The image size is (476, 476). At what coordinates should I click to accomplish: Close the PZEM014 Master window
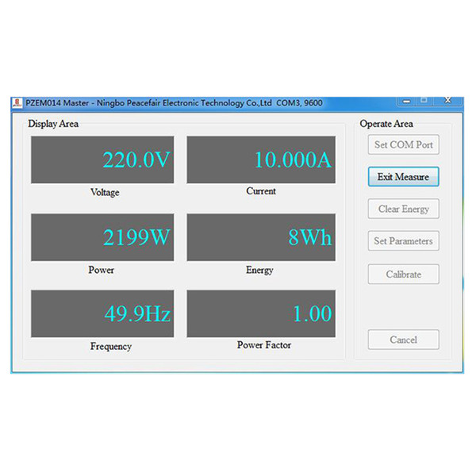coord(447,101)
